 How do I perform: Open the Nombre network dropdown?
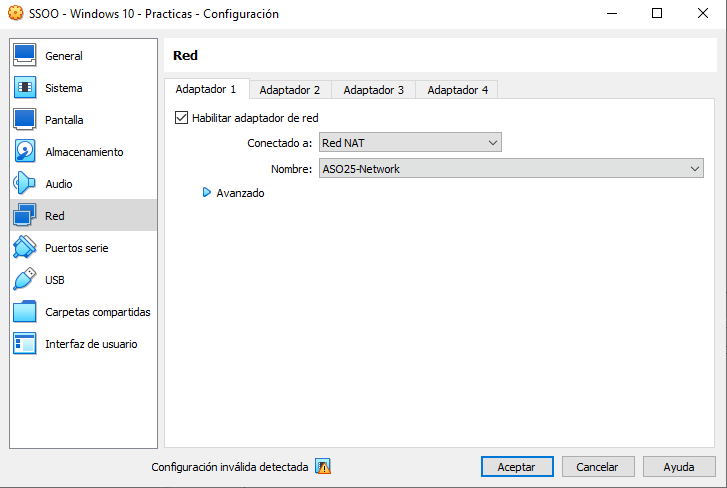coord(511,169)
